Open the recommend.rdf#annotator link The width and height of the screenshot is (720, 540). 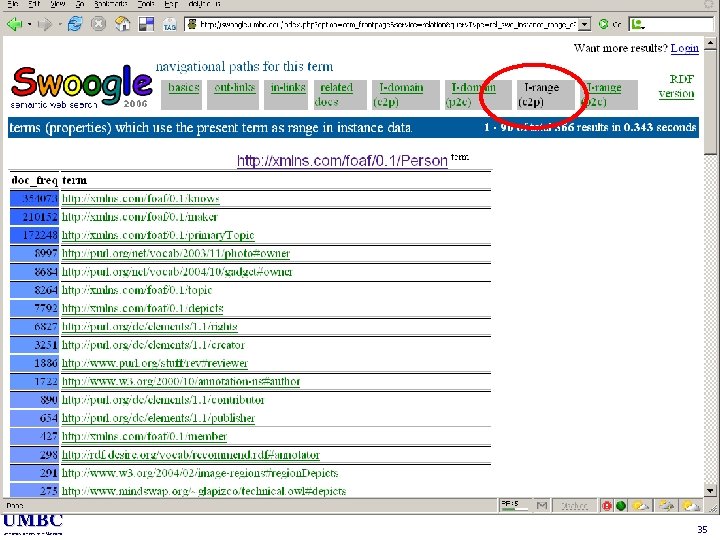[x=191, y=455]
